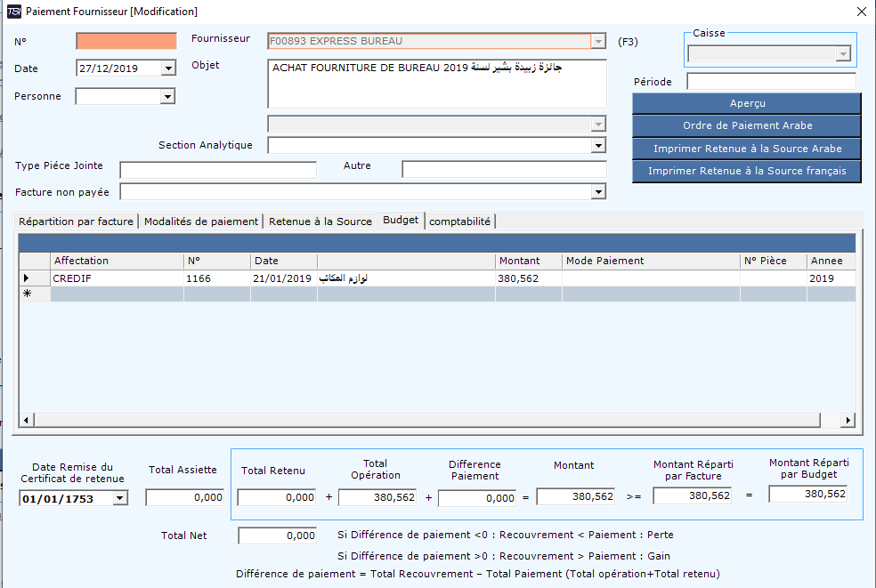Switch to Modalités de paiement tab
The image size is (876, 588).
[201, 222]
